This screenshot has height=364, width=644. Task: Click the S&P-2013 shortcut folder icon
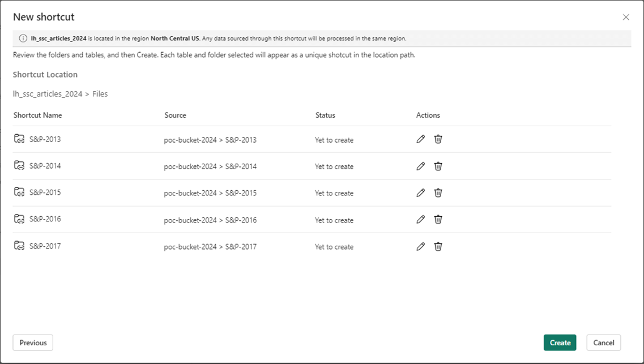click(20, 139)
